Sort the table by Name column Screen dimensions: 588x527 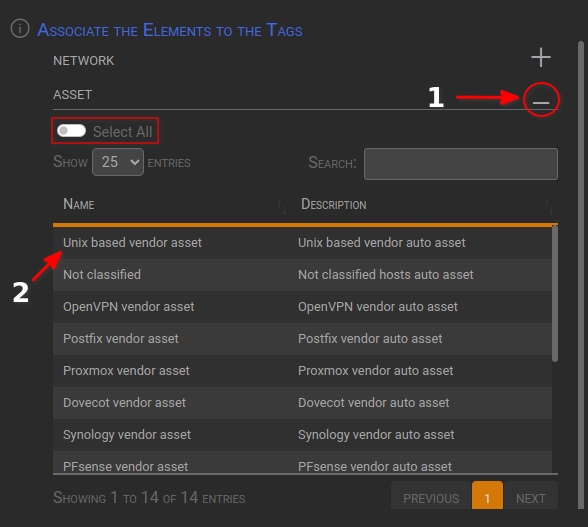click(x=171, y=205)
